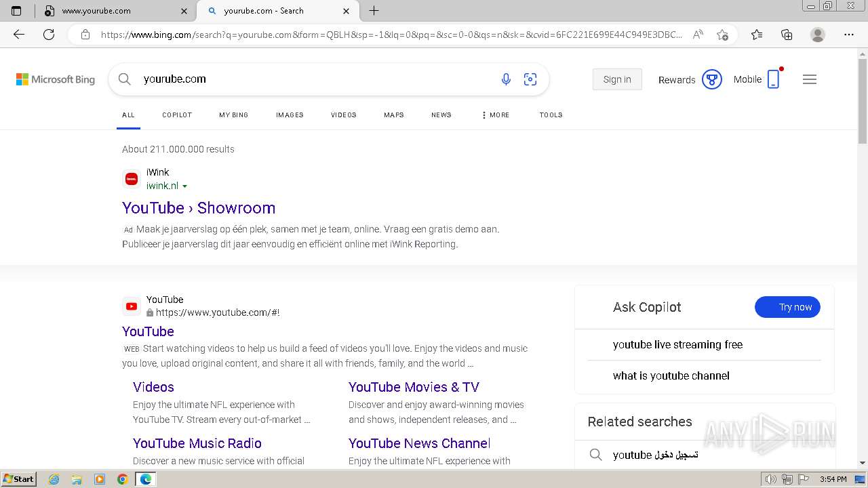Screen dimensions: 868x488
Task: Open the Favorites list icon
Action: click(757, 35)
